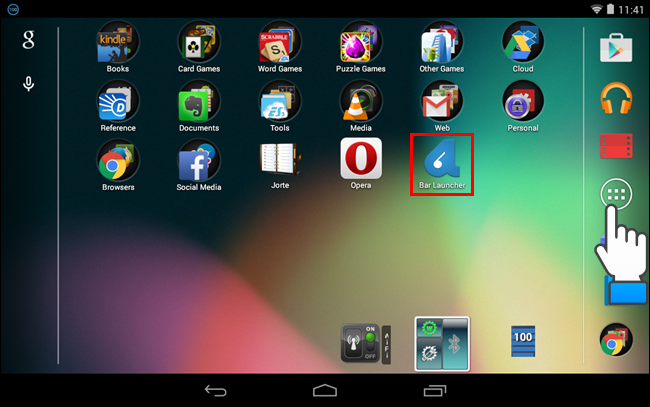The width and height of the screenshot is (650, 407).
Task: Open the Reference folder
Action: (x=118, y=102)
